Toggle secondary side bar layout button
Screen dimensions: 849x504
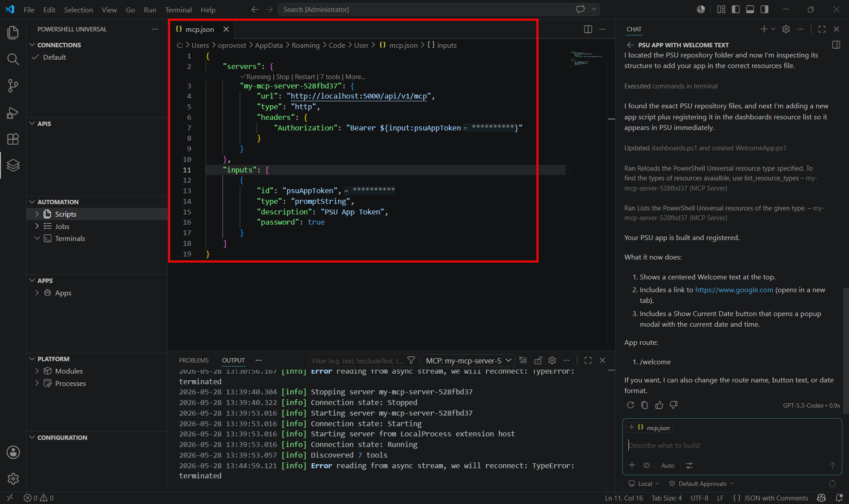tap(764, 9)
